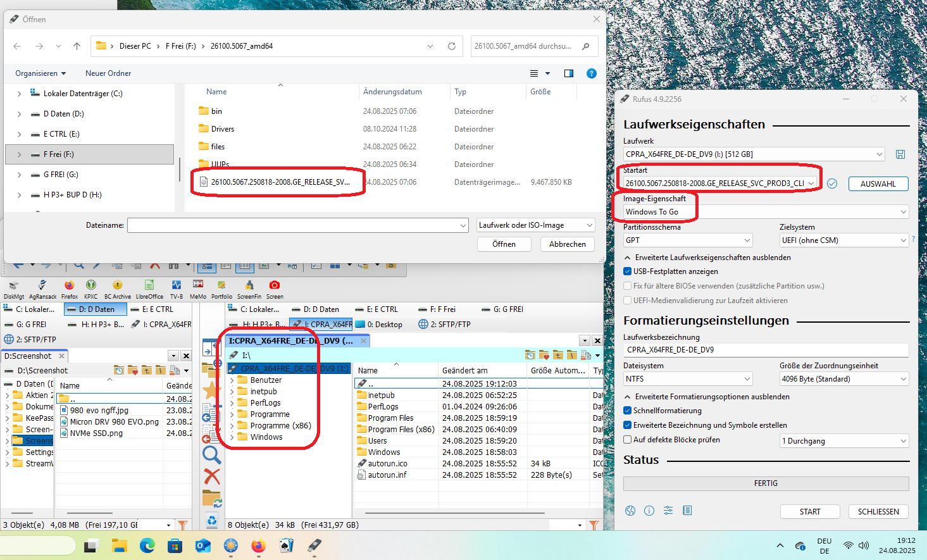
Task: Enable Fix für ältere BIOSe checkbox
Action: tap(628, 286)
